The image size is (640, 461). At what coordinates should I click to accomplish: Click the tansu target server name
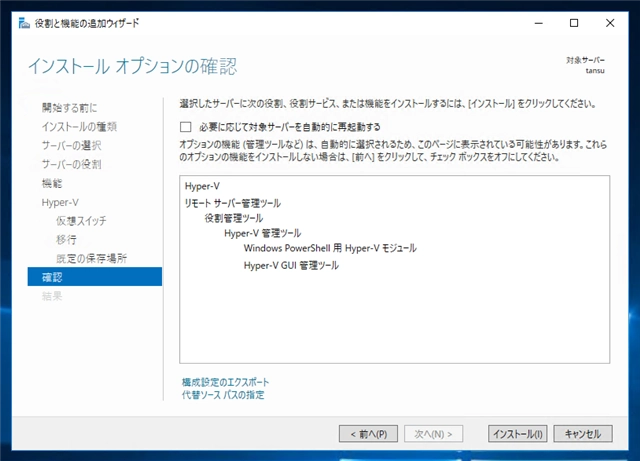pyautogui.click(x=595, y=71)
